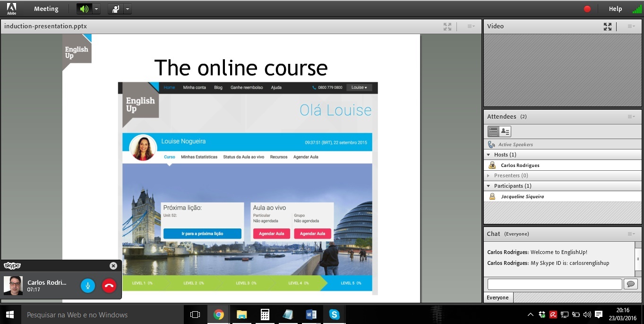Image resolution: width=644 pixels, height=324 pixels.
Task: Mute the green speaker icon
Action: (x=84, y=9)
